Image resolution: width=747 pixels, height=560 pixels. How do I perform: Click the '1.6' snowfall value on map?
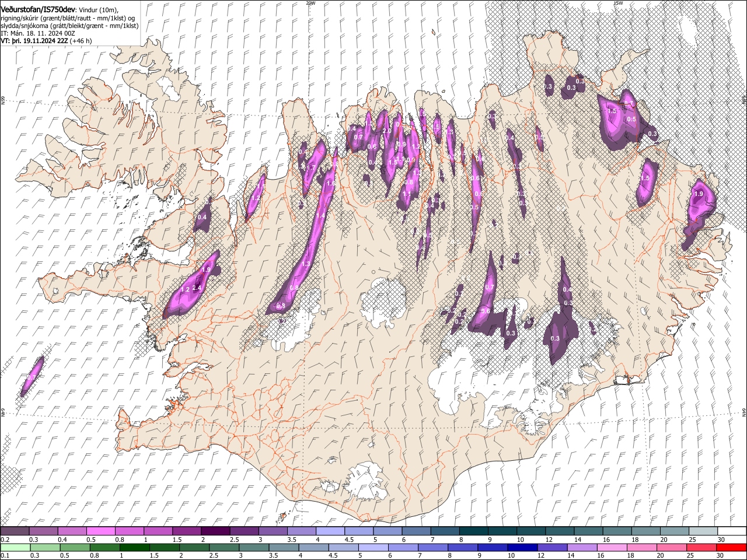pyautogui.click(x=331, y=184)
